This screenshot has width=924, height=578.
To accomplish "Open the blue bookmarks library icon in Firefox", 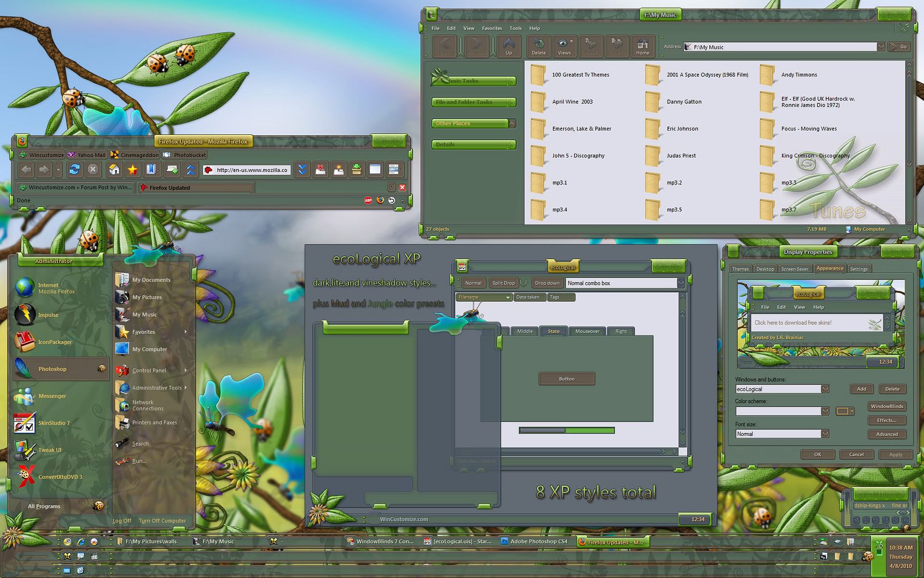I will (151, 170).
